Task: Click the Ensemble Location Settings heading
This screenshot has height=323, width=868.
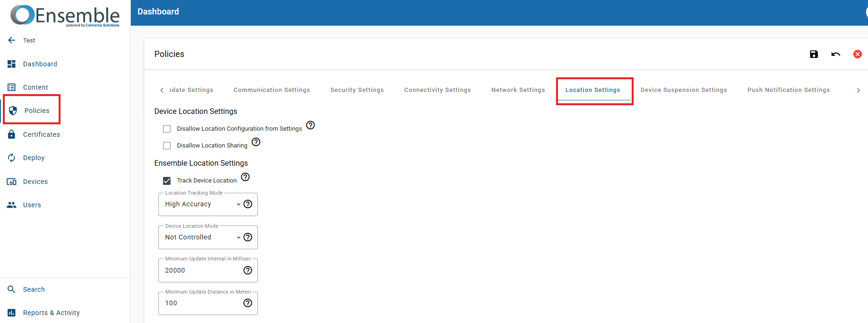Action: tap(201, 163)
